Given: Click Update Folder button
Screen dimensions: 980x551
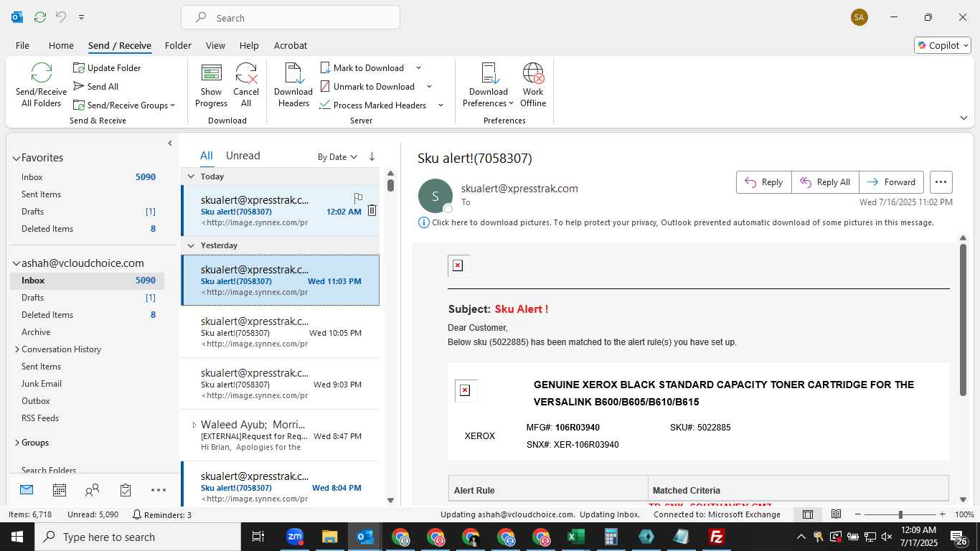Looking at the screenshot, I should tap(107, 68).
